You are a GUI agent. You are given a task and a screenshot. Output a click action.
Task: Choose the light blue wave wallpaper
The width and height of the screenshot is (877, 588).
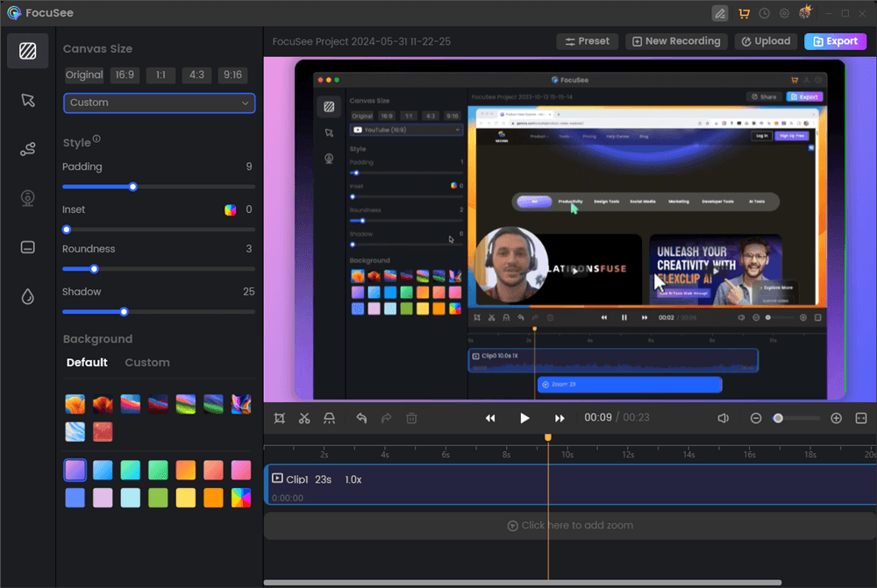point(75,431)
